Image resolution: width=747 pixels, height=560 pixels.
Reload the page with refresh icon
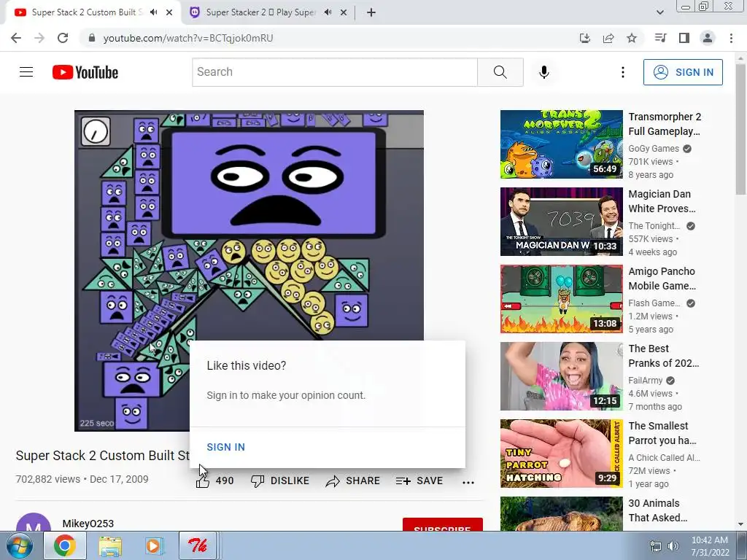(63, 38)
